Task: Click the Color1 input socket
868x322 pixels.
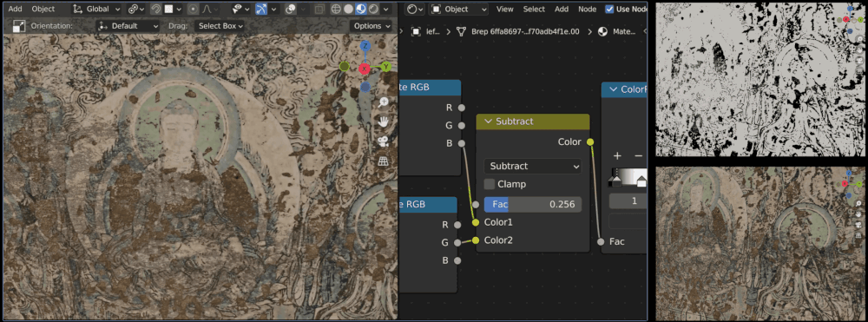Action: click(x=476, y=222)
